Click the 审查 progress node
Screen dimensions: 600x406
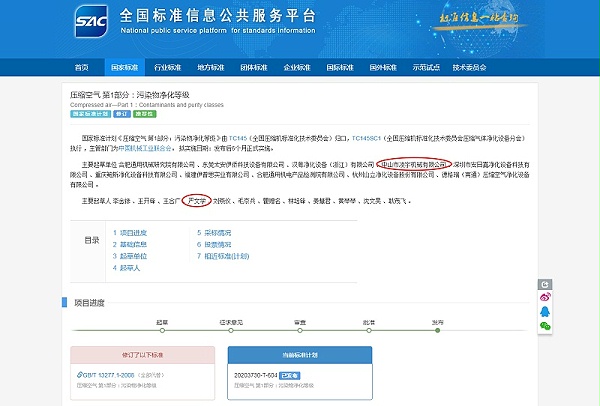click(x=300, y=330)
